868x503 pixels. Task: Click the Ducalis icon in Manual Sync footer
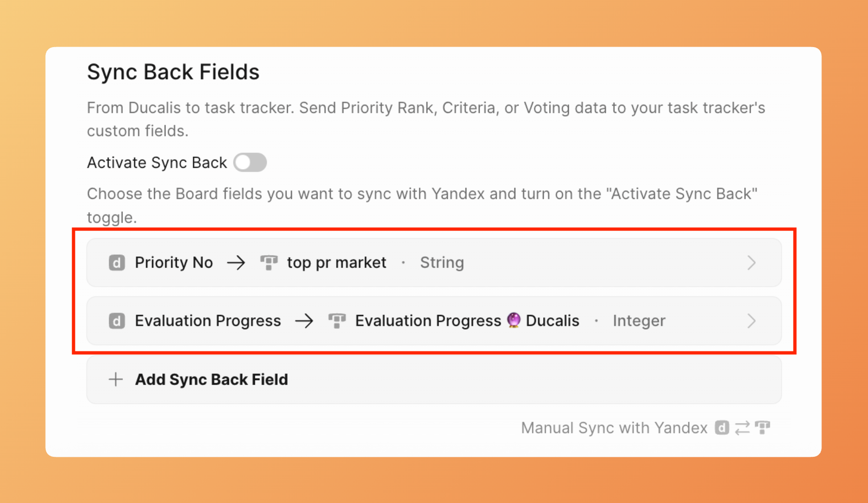[x=722, y=428]
